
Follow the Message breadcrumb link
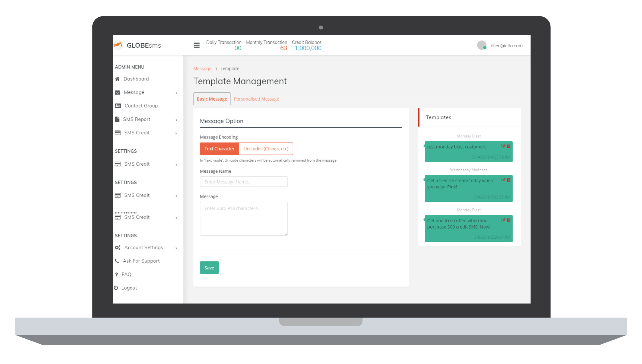click(202, 69)
